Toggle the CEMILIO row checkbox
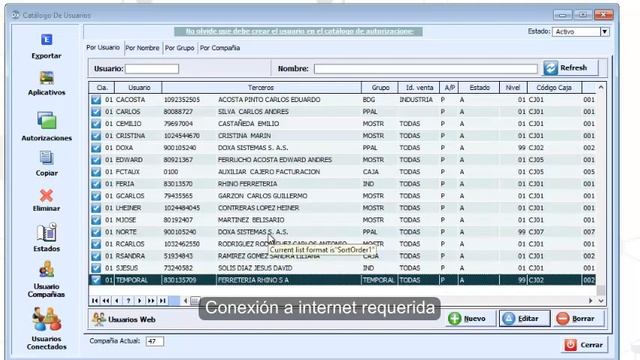This screenshot has height=360, width=640. (96, 124)
